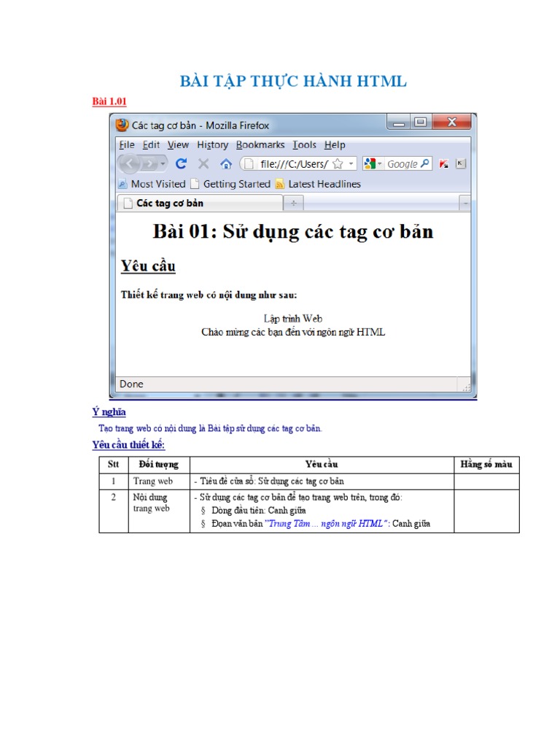Screen dimensions: 560x747
Task: Click the 'BÀI TẬP THỰC HÀNH HTML' title
Action: 293,81
